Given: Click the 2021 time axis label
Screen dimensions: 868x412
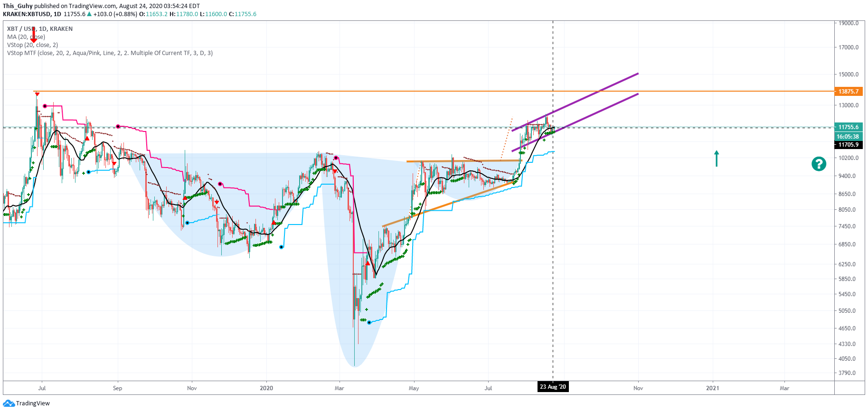Looking at the screenshot, I should [712, 388].
